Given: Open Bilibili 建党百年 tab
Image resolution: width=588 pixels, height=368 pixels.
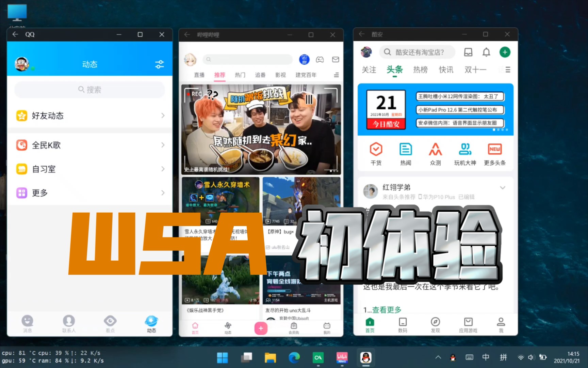Looking at the screenshot, I should click(306, 75).
